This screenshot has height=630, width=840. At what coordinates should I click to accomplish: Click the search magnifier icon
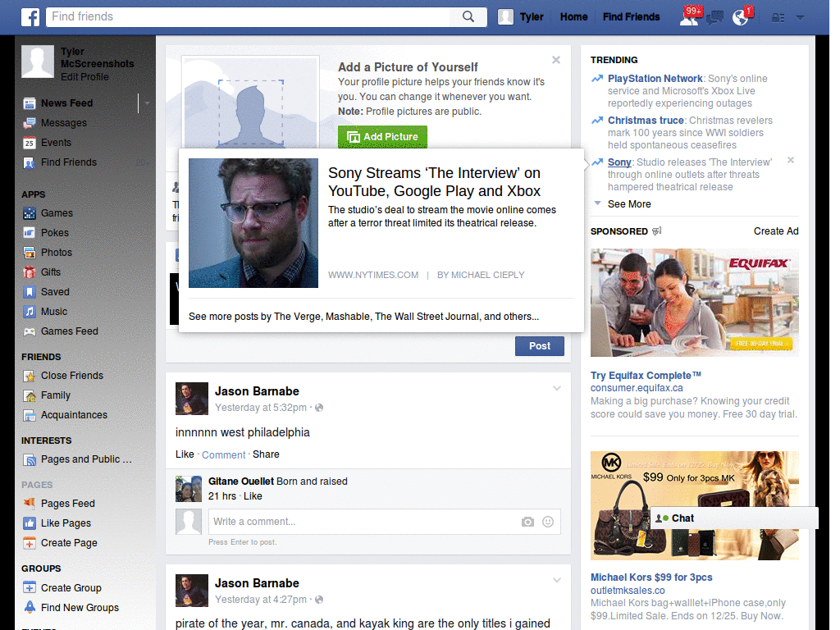point(468,16)
